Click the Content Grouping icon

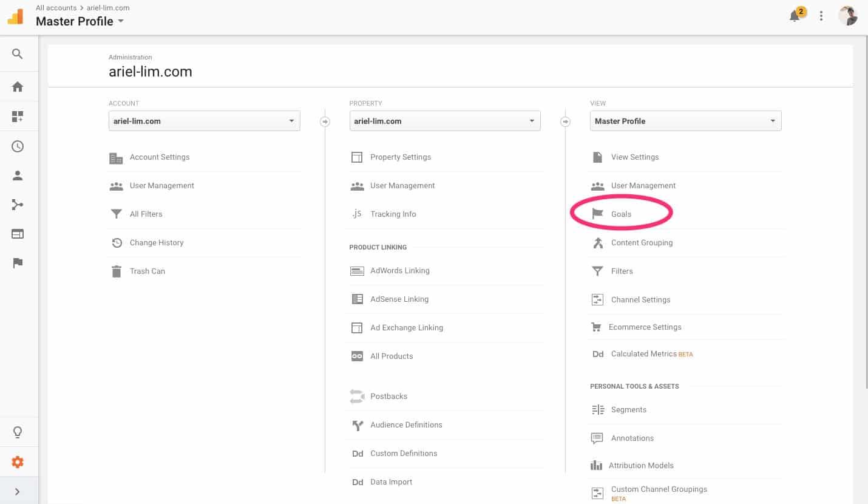click(598, 243)
